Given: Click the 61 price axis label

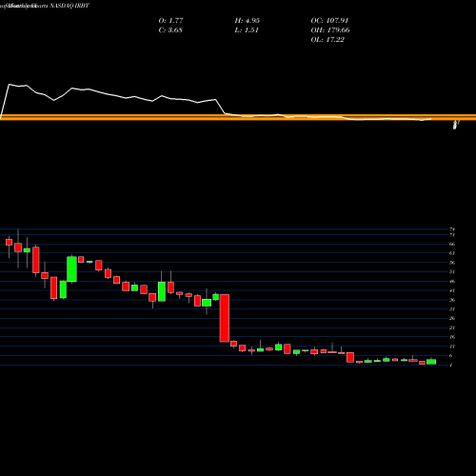Looking at the screenshot, I should coord(452,253).
